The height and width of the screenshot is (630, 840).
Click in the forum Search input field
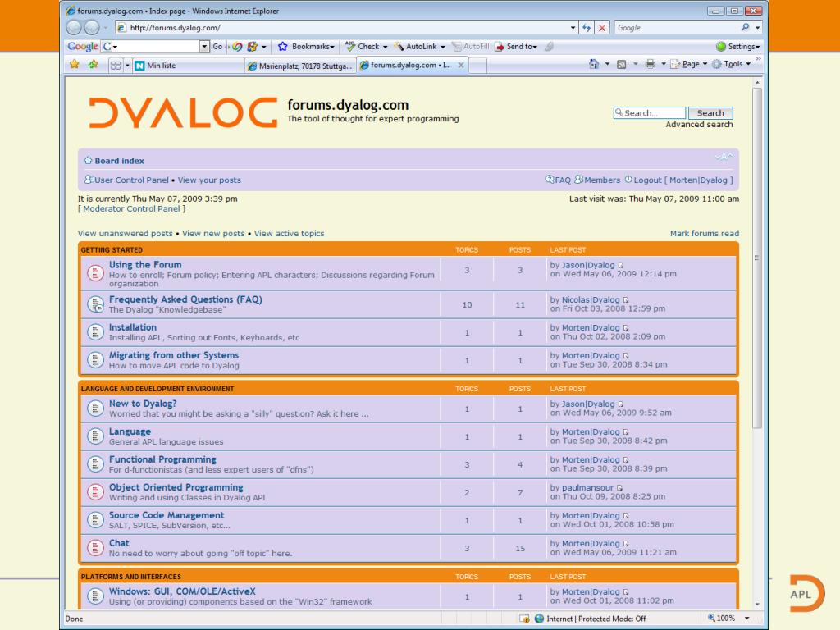pos(650,113)
